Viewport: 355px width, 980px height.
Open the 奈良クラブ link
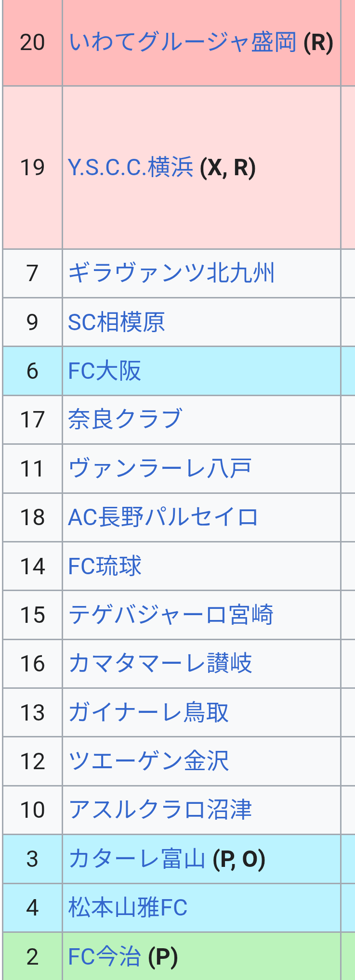click(125, 419)
